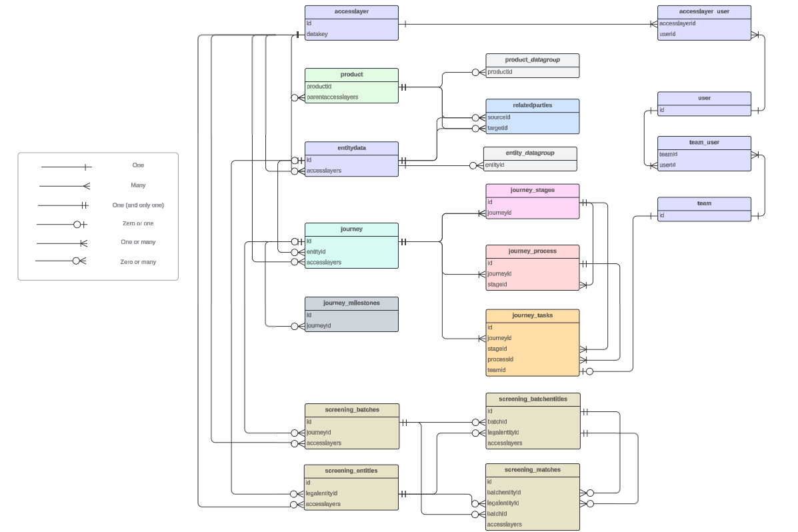Select the productid field in product_datagroup
Image resolution: width=798 pixels, height=532 pixels.
click(500, 71)
